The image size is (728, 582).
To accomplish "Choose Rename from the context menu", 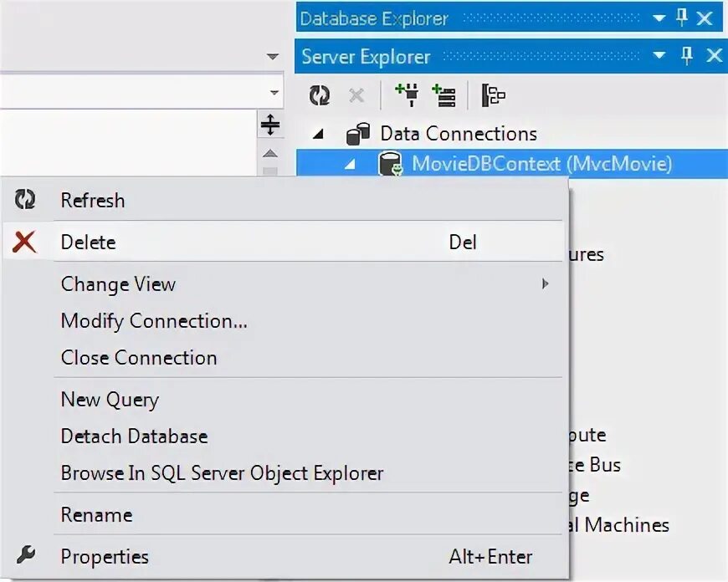I will tap(285, 515).
